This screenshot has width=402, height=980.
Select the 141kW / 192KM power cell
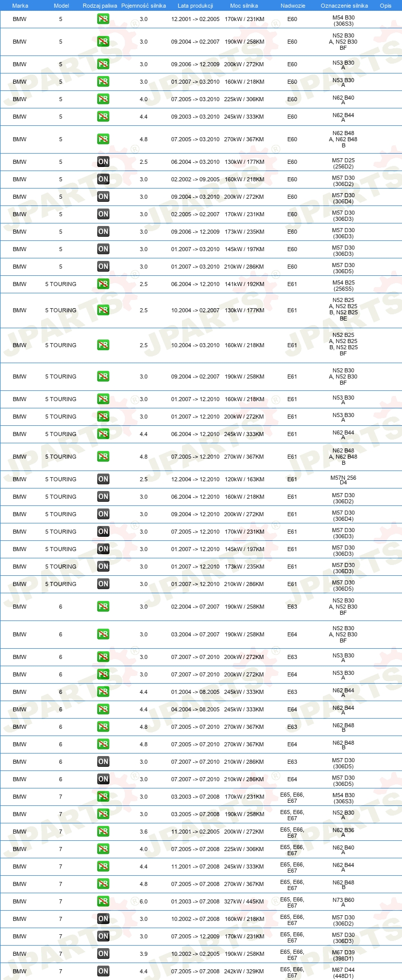[x=244, y=284]
